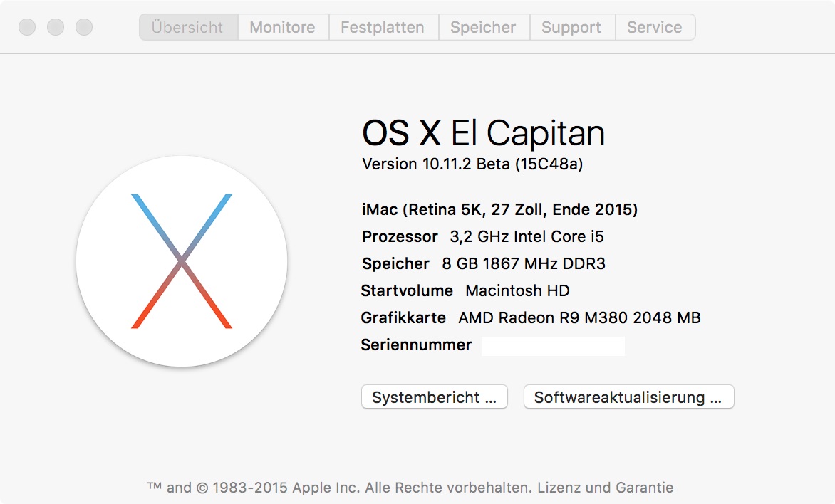Click the 8 GB 1867 MHz DDR3 value
This screenshot has height=504, width=835.
523,263
